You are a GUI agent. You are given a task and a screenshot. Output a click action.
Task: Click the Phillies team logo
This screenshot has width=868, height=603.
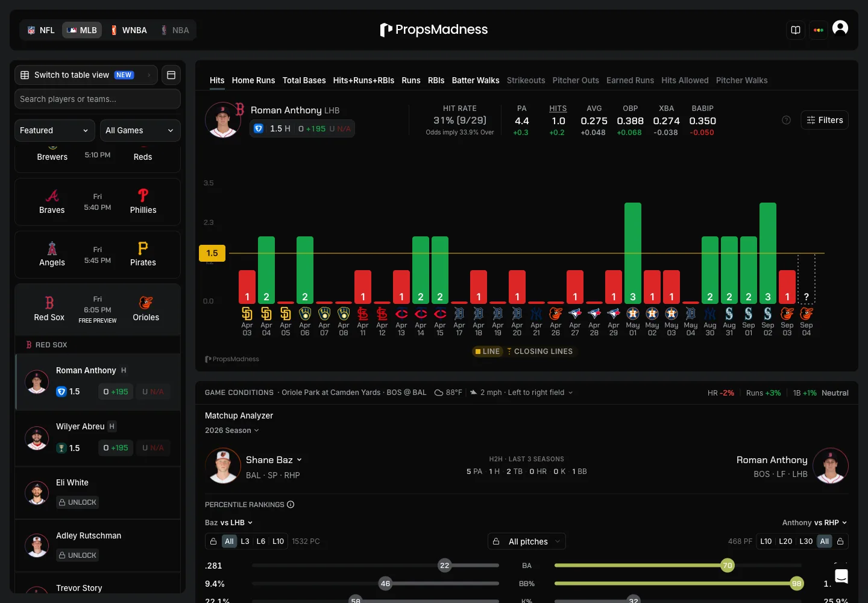143,195
